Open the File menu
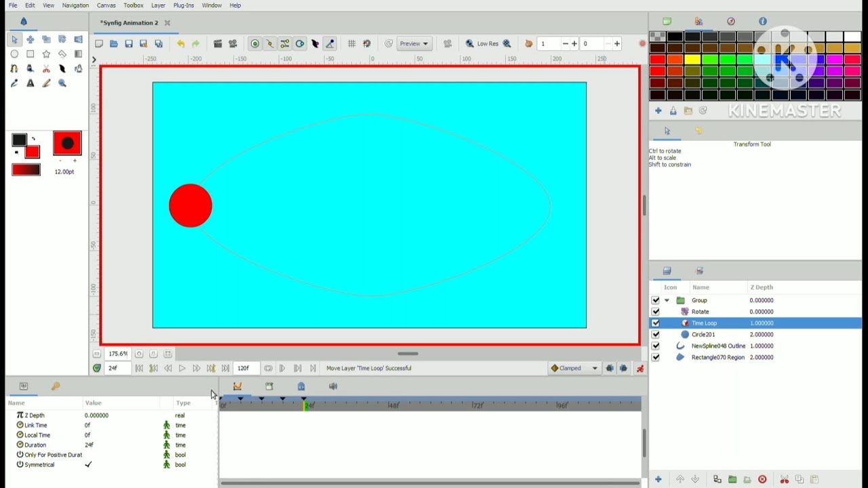868x488 pixels. pos(13,5)
